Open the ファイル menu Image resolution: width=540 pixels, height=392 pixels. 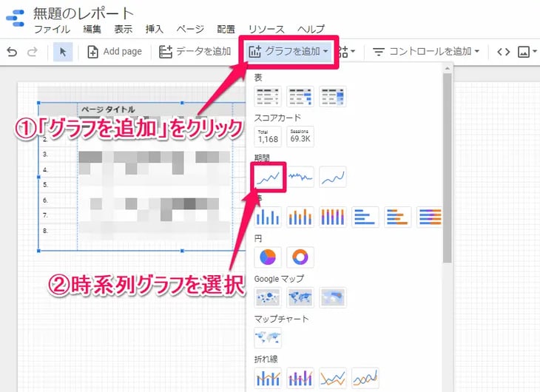tap(52, 30)
